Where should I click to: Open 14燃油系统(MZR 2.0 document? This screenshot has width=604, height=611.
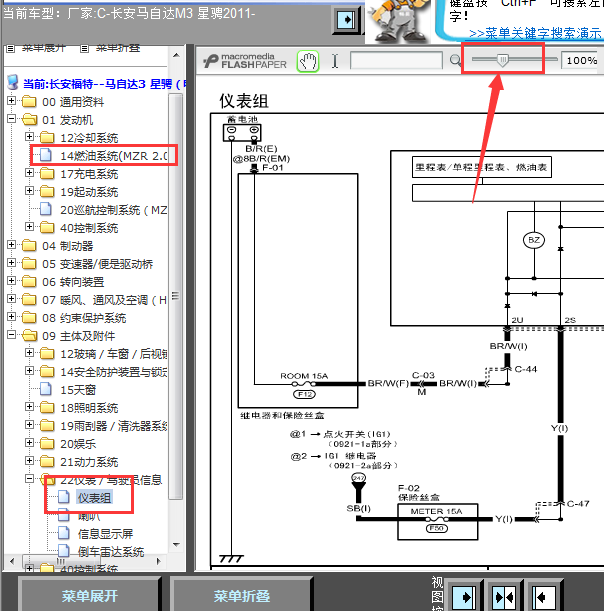114,156
